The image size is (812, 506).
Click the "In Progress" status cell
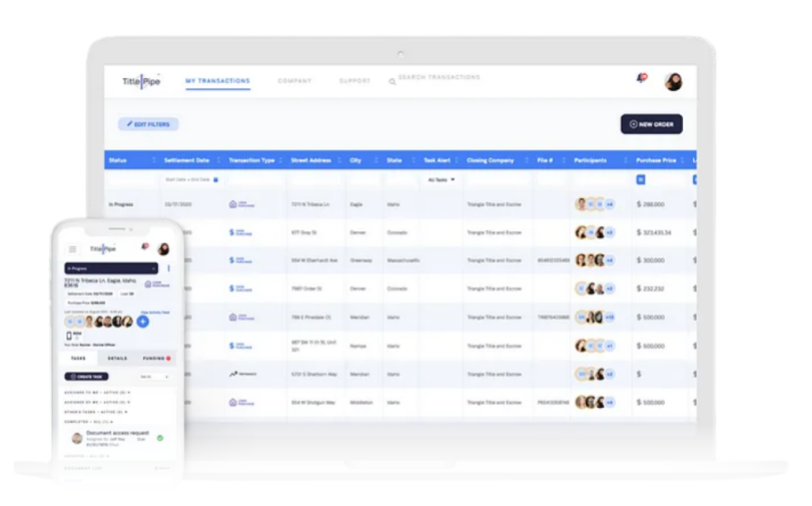tap(121, 205)
